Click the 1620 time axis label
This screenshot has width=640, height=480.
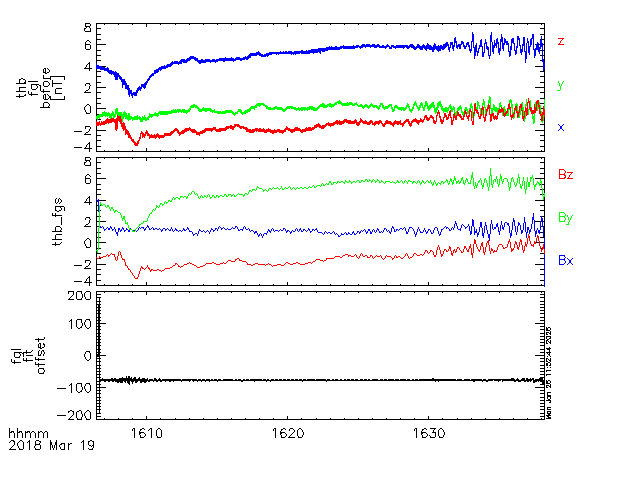point(288,433)
